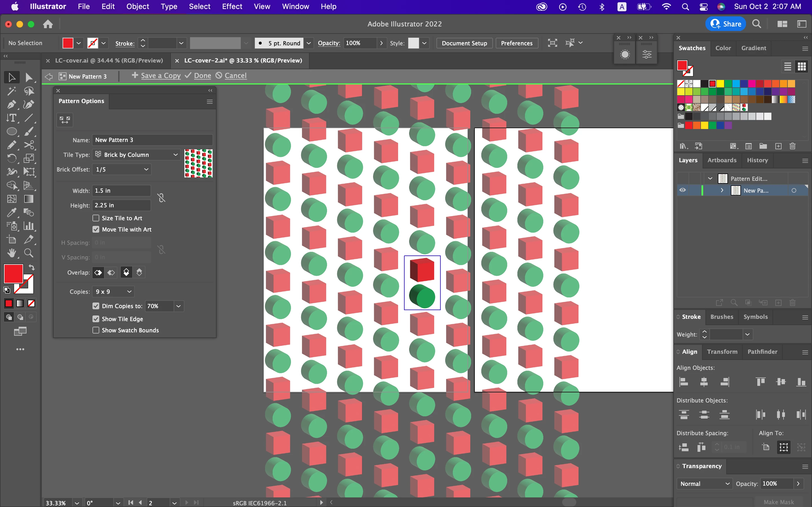Select the Eyedropper tool
Viewport: 812px width, 507px height.
(x=11, y=213)
